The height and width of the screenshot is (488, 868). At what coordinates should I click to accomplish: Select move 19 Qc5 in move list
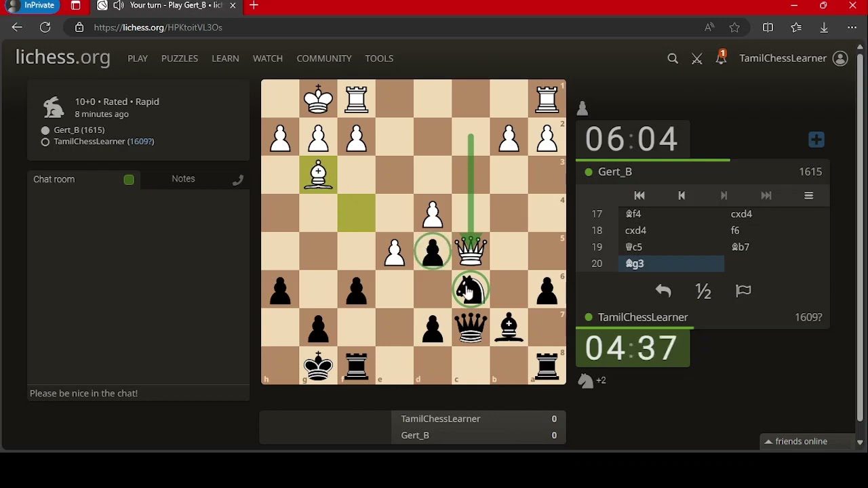[671, 247]
